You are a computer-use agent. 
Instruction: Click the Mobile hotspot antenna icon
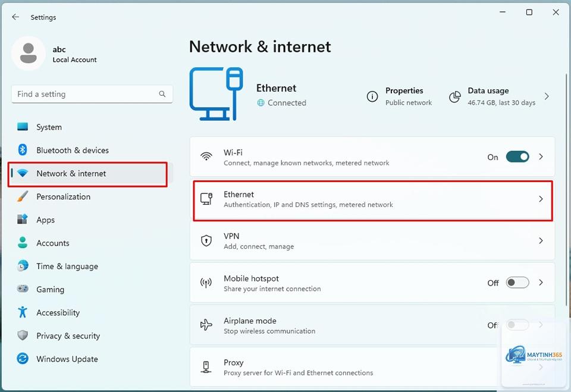(x=206, y=283)
